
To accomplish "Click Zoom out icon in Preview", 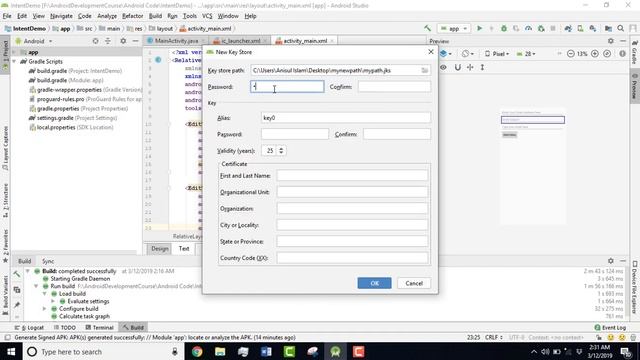I will [x=571, y=54].
